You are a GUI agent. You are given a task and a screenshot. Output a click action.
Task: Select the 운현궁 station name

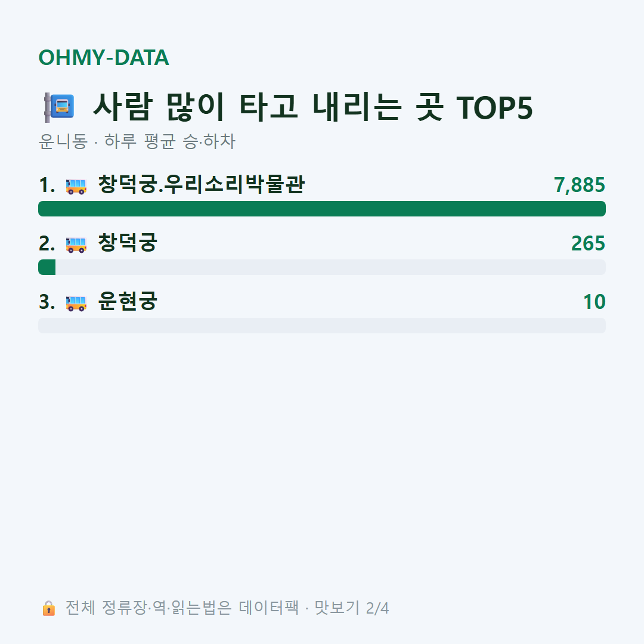point(128,301)
